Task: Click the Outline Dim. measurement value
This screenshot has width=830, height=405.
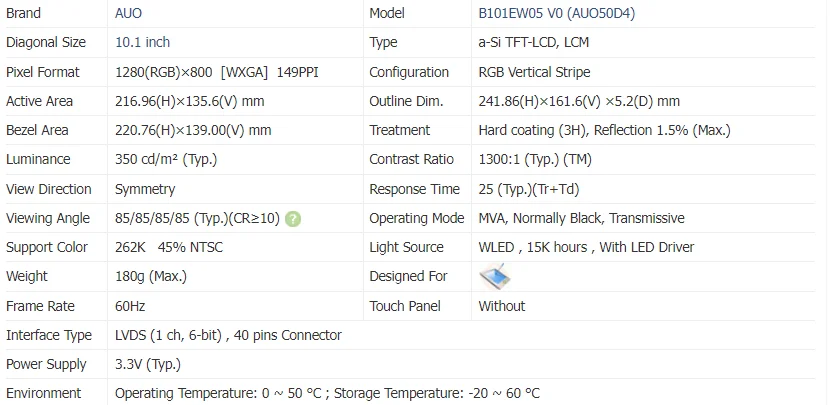Action: click(x=579, y=101)
